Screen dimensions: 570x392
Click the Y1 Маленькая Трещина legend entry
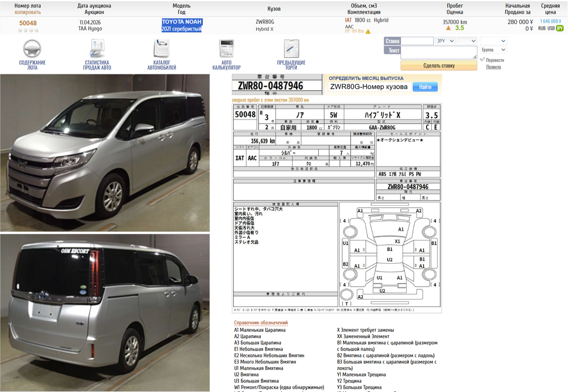(361, 374)
